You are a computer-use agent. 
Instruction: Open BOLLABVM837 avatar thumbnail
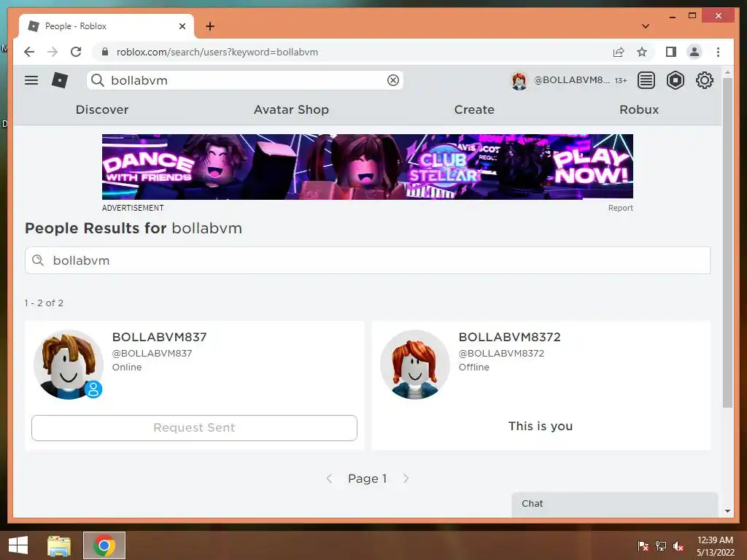point(68,365)
